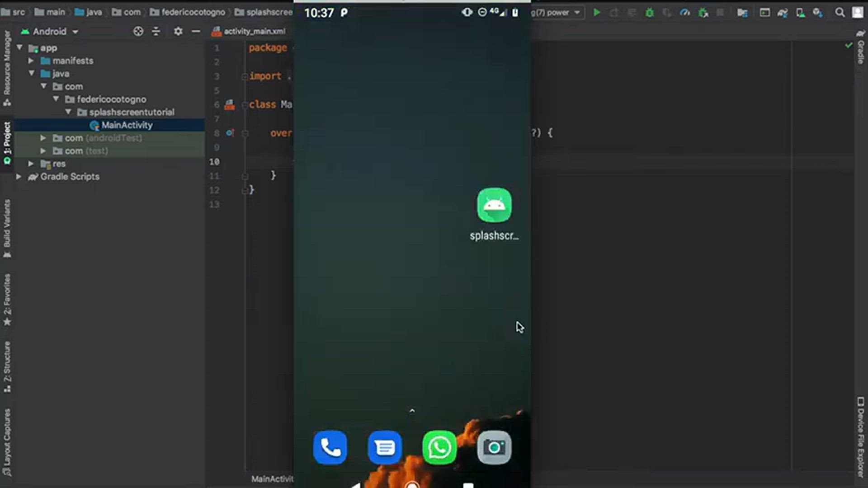The width and height of the screenshot is (868, 488).
Task: Open the Profiler gauge icon
Action: pos(685,13)
